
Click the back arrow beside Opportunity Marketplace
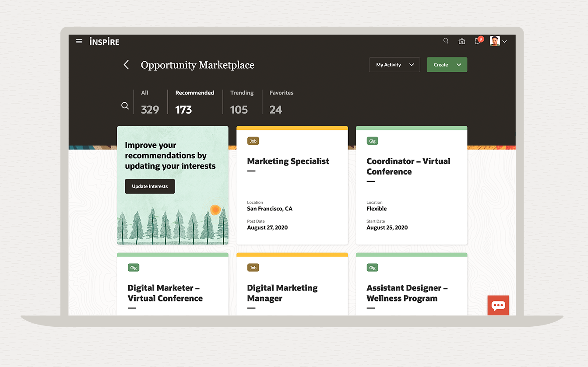tap(126, 65)
